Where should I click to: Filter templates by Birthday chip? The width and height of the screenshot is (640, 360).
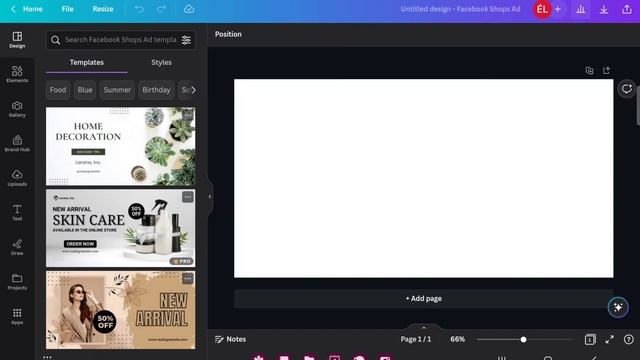(x=156, y=90)
